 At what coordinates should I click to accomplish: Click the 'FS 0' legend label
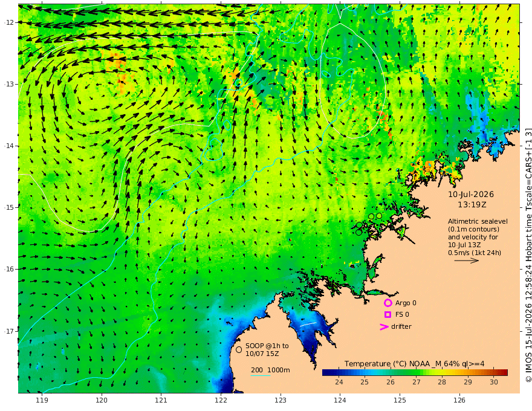[x=402, y=314]
